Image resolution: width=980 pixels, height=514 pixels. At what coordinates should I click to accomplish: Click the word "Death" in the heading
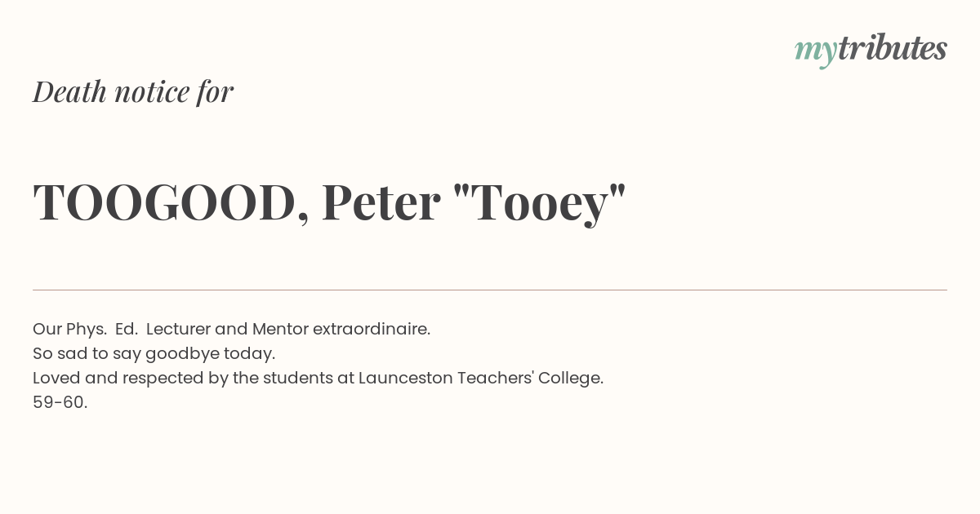point(70,91)
